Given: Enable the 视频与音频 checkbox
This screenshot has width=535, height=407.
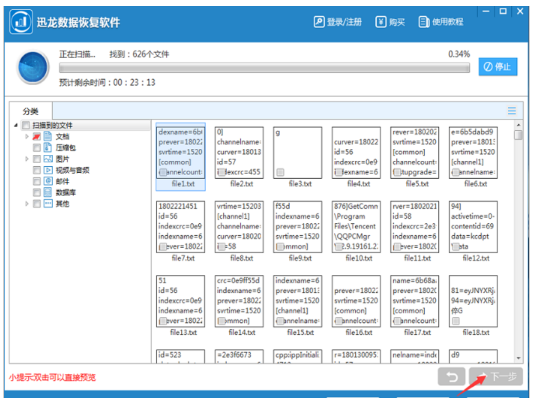Looking at the screenshot, I should pyautogui.click(x=37, y=170).
